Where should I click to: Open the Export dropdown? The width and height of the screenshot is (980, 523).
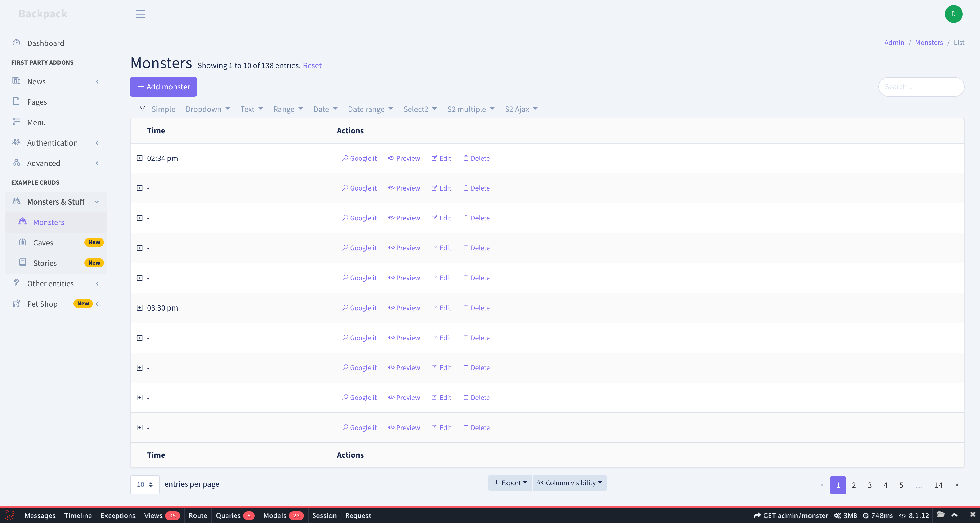(x=510, y=483)
